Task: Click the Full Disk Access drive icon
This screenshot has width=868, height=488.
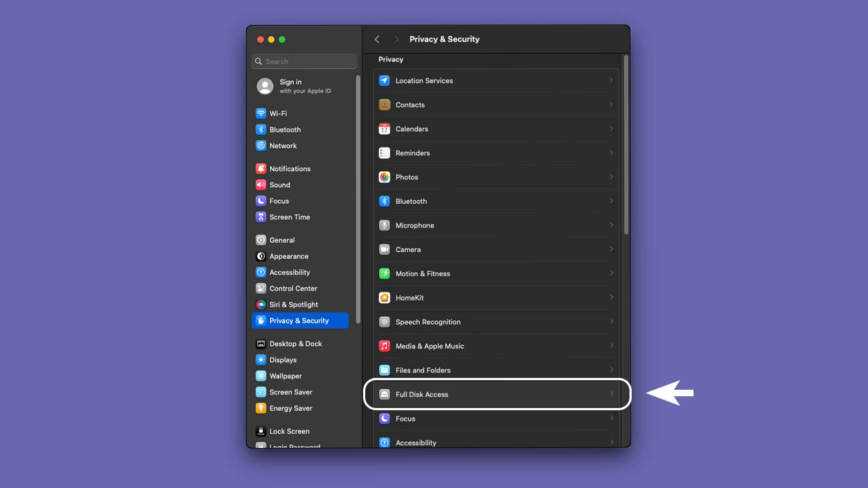Action: (x=385, y=395)
